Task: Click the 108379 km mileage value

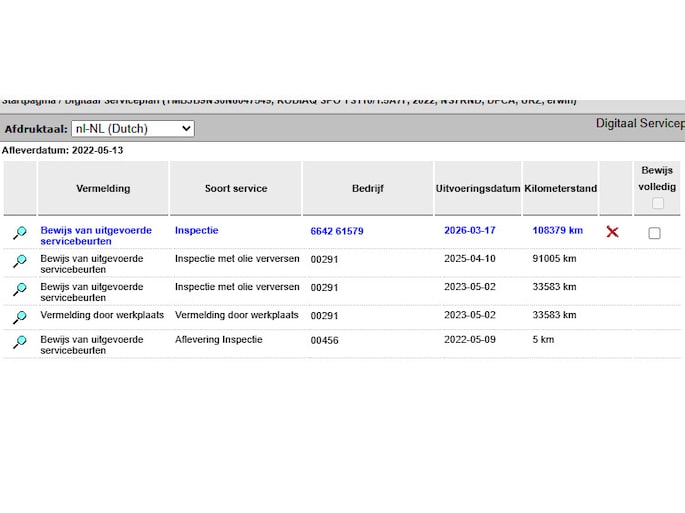Action: pos(557,230)
